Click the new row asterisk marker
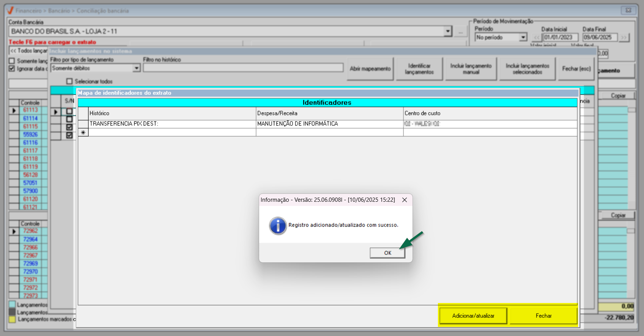644x336 pixels. pyautogui.click(x=83, y=132)
